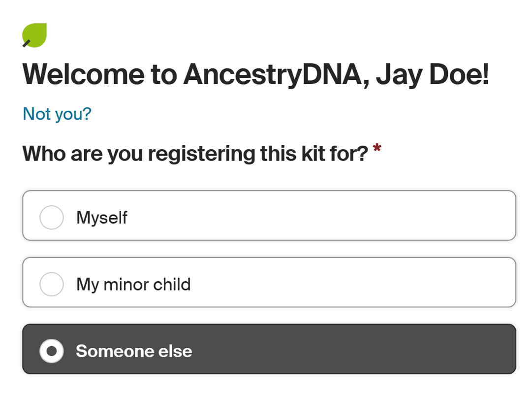Click the red required asterisk
532x395 pixels.
(377, 149)
